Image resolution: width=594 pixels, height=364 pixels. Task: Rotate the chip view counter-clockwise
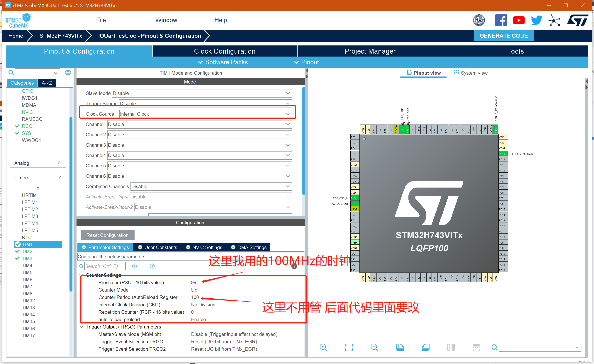[425, 347]
